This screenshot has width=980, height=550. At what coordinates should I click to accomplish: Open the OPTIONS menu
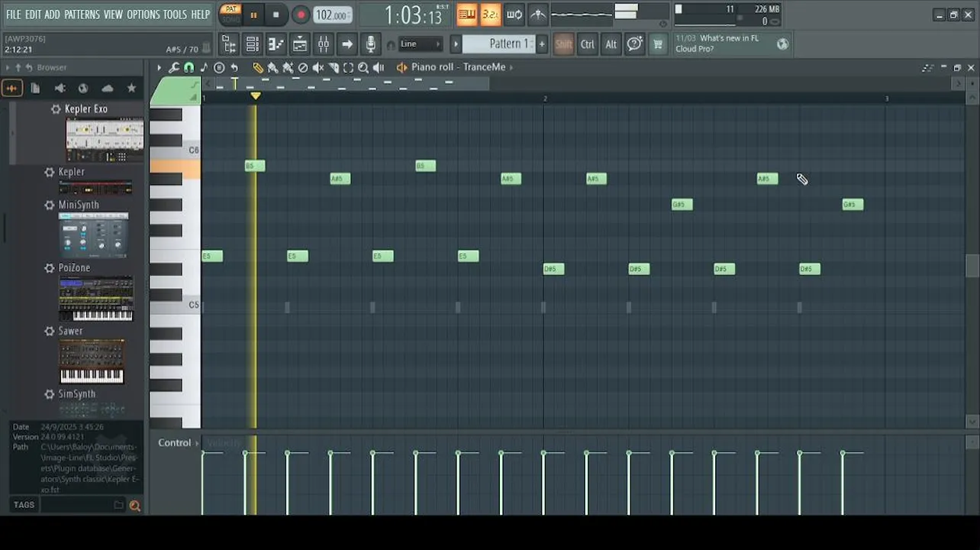143,15
